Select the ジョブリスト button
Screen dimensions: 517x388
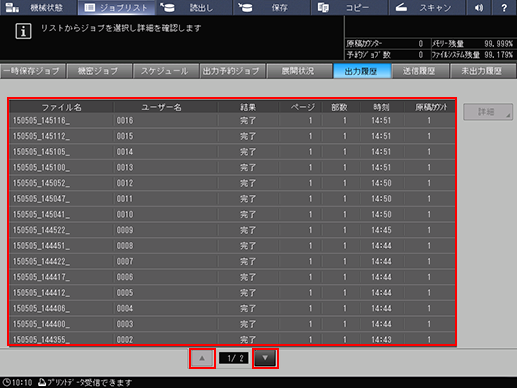pos(116,7)
